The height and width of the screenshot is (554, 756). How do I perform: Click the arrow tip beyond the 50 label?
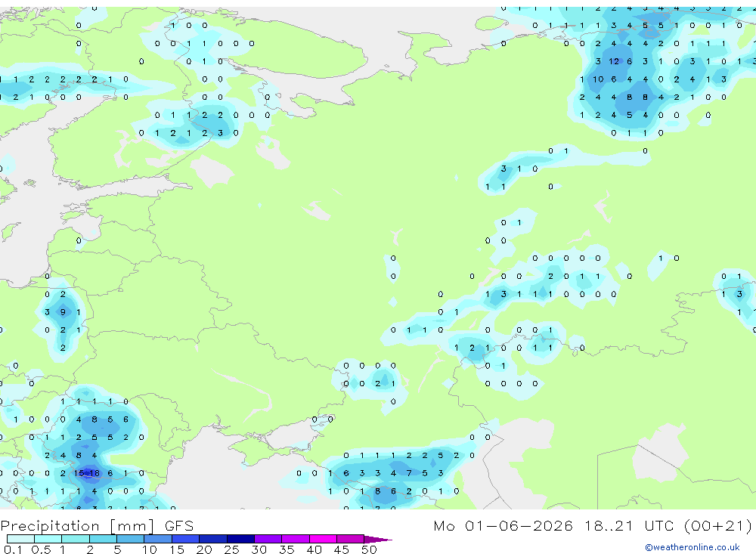pos(377,540)
